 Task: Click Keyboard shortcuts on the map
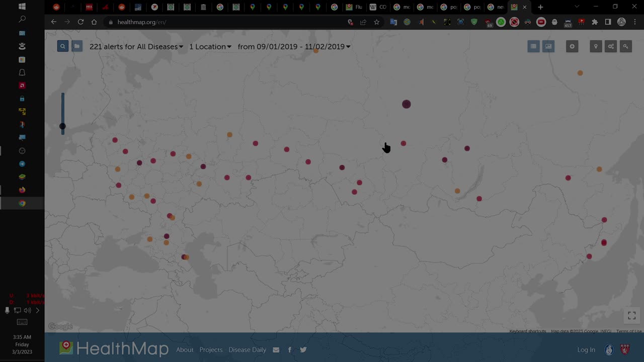528,331
